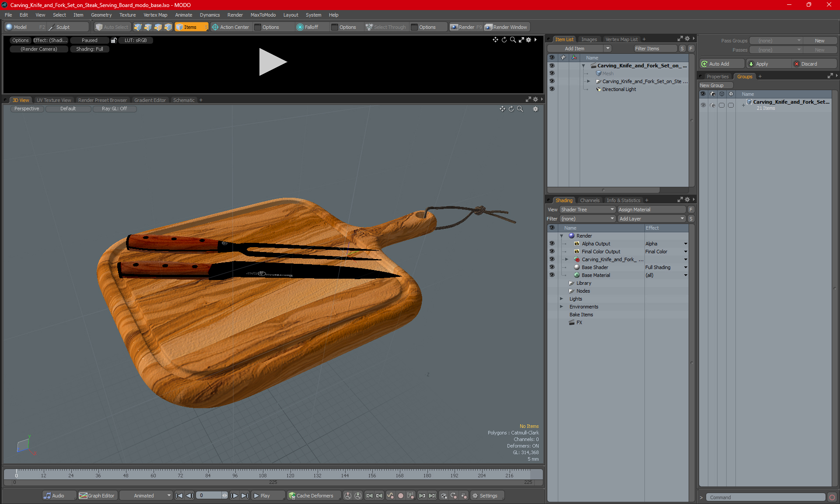
Task: Open the Alpha effect dropdown arrow
Action: tap(686, 244)
